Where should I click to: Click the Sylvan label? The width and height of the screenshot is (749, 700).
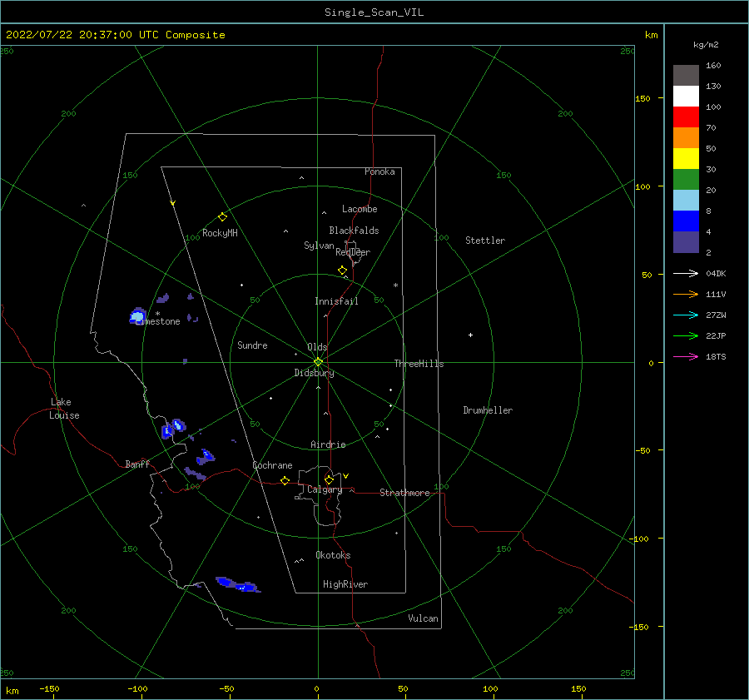[x=319, y=246]
